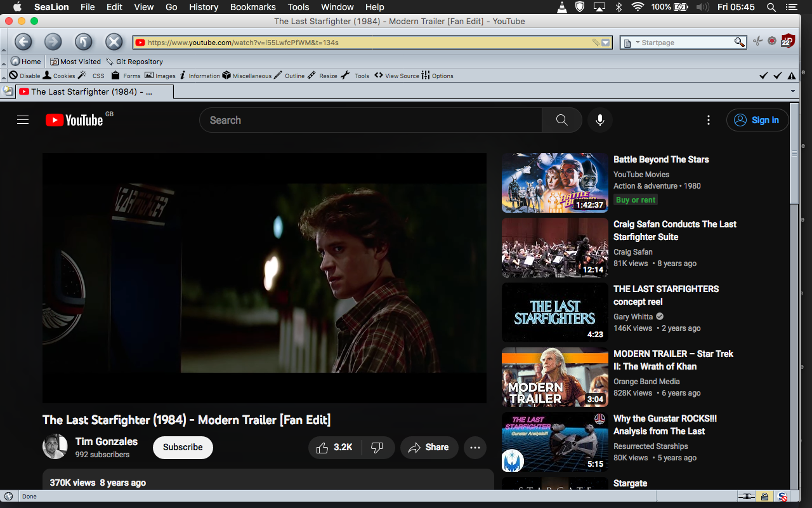Image resolution: width=812 pixels, height=508 pixels.
Task: Click the warning triangle icon on developer toolbar
Action: click(792, 76)
